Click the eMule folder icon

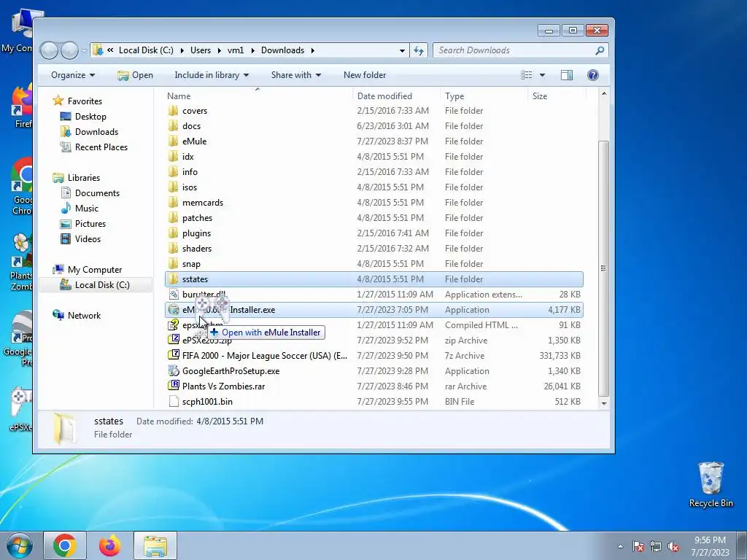click(174, 141)
